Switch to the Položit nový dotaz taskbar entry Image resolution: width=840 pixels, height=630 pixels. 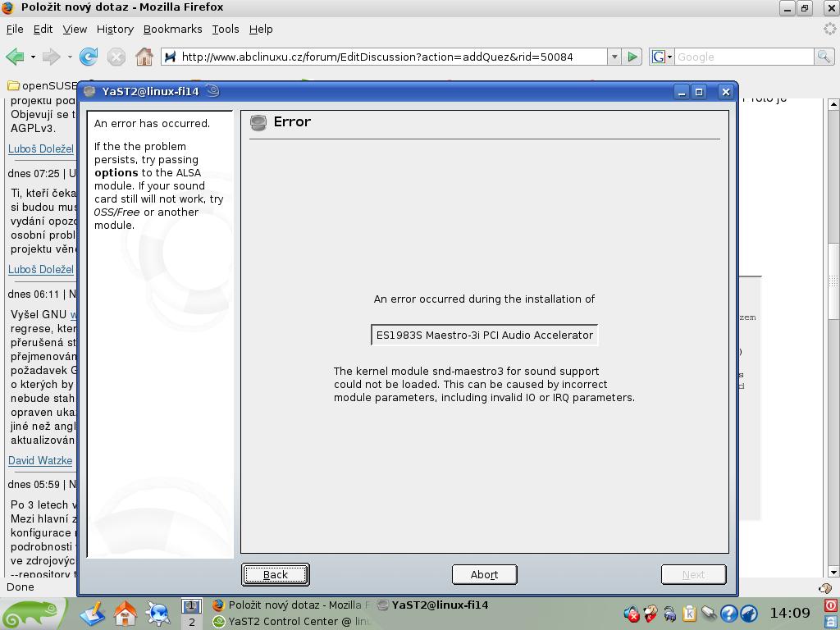[x=291, y=605]
